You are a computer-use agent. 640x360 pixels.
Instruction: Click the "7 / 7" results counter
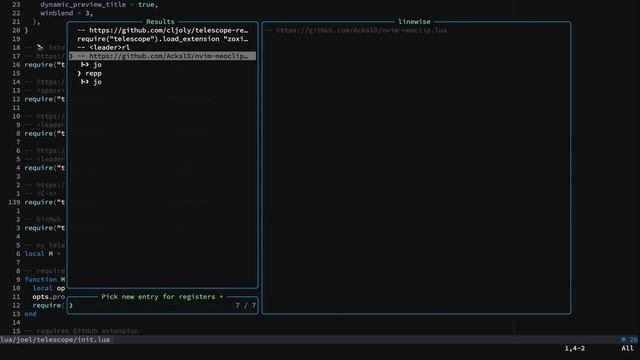coord(246,305)
